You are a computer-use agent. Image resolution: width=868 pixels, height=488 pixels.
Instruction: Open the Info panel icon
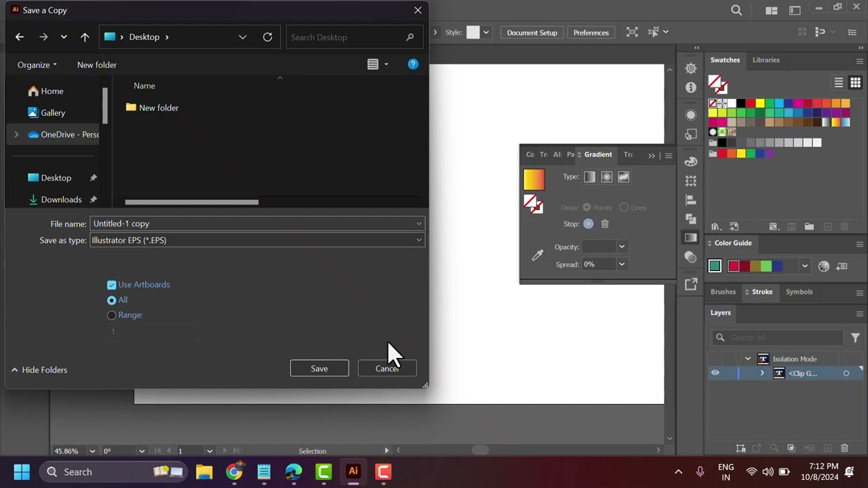[x=691, y=87]
